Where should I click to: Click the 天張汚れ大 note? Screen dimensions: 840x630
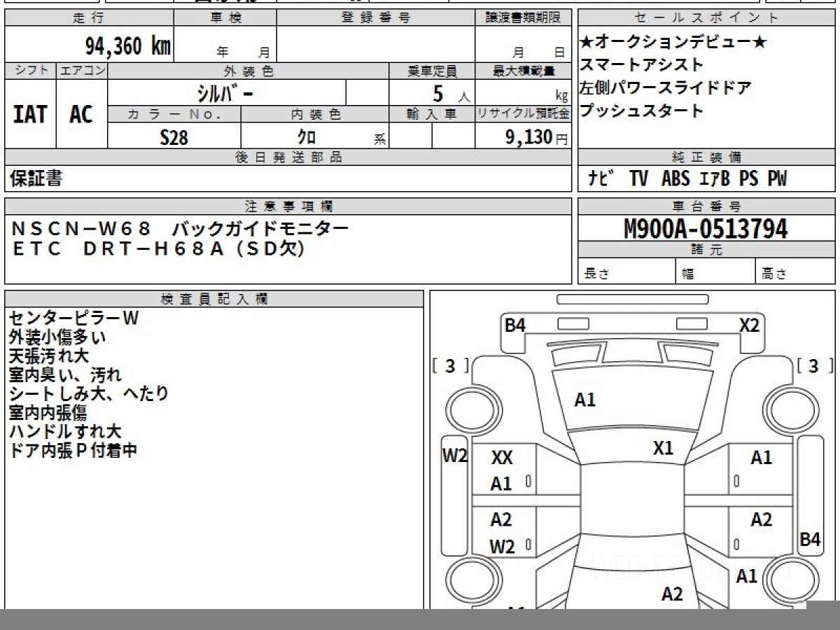click(50, 356)
